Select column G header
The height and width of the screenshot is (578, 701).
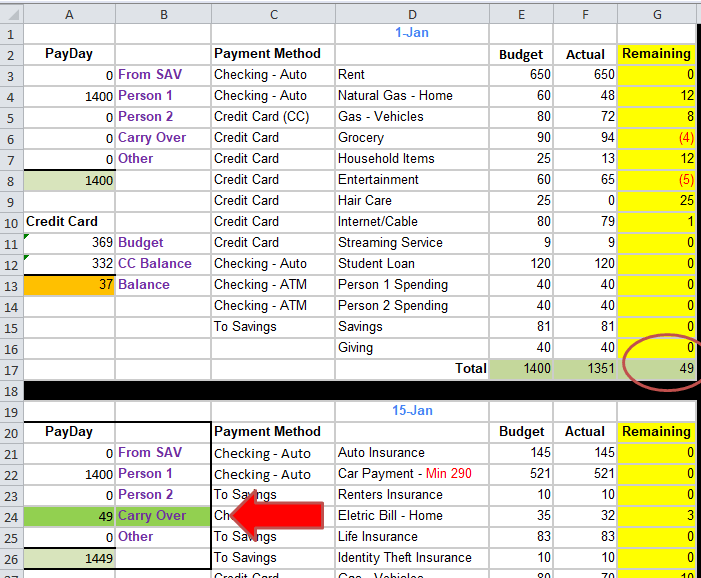click(657, 15)
